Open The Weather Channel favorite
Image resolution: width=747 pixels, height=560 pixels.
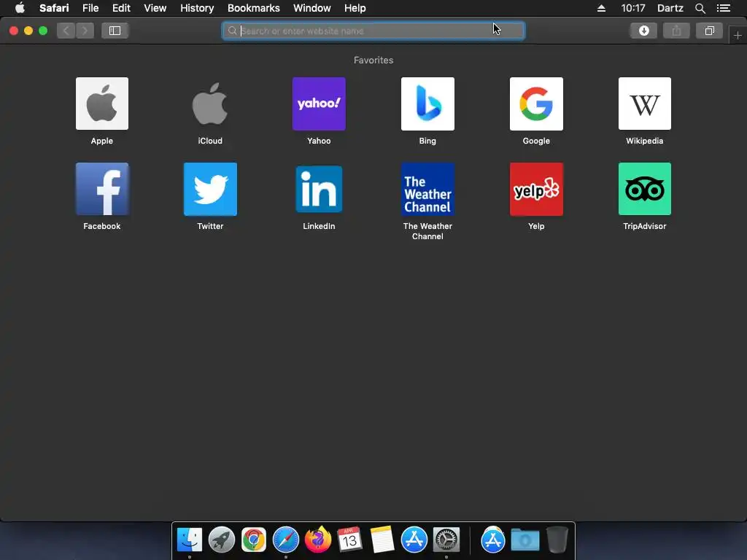[427, 189]
